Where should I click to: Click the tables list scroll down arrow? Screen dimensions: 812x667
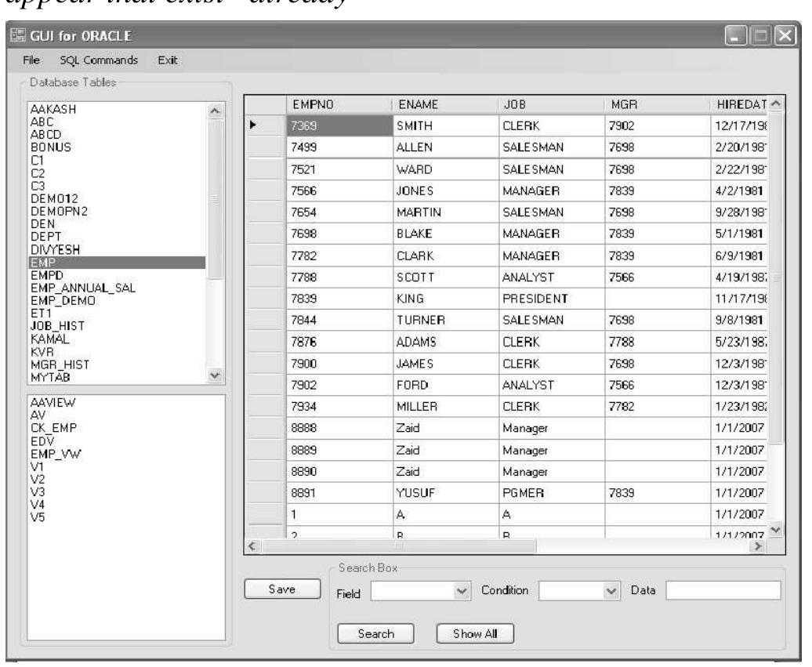(215, 375)
